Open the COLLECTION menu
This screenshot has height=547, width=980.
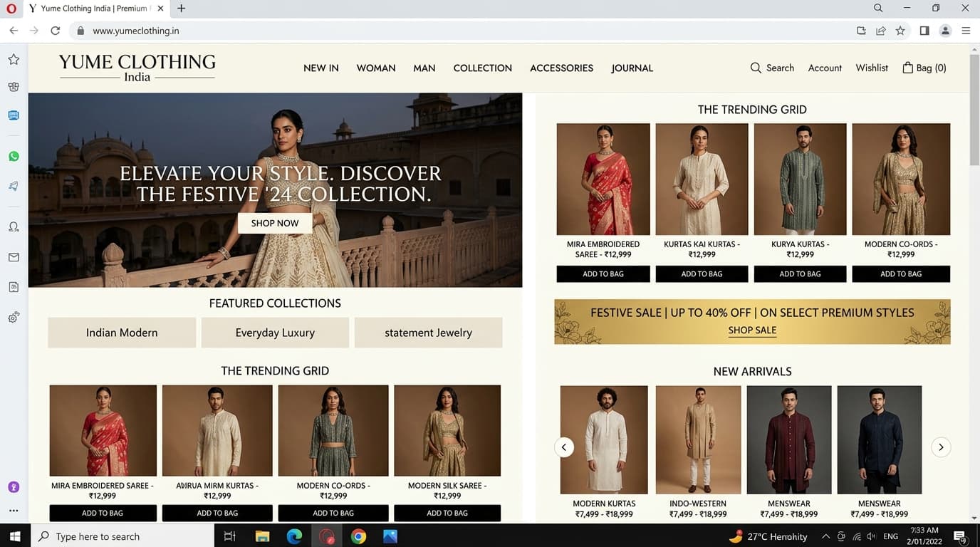click(483, 68)
